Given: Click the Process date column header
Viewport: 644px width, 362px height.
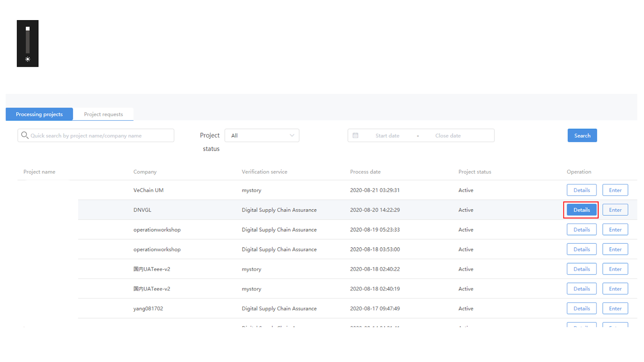Looking at the screenshot, I should [x=365, y=172].
